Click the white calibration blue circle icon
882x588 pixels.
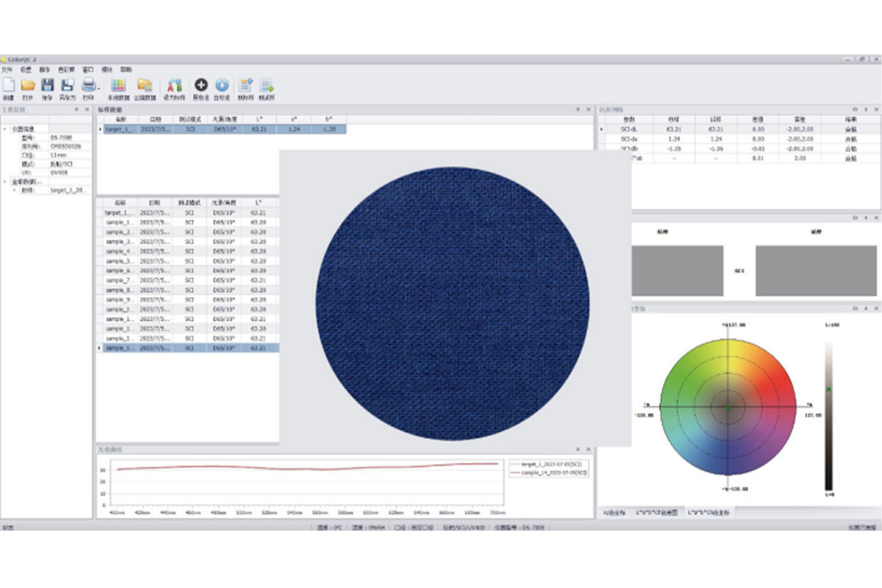(221, 85)
